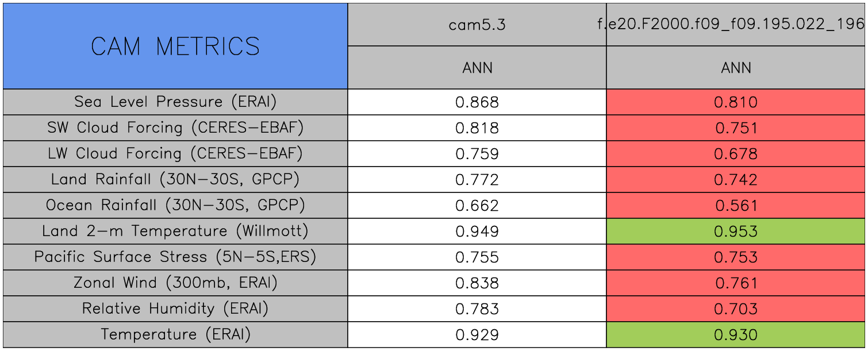Viewport: 868px width, 351px height.
Task: Select the cam5.3 column header
Action: [477, 25]
